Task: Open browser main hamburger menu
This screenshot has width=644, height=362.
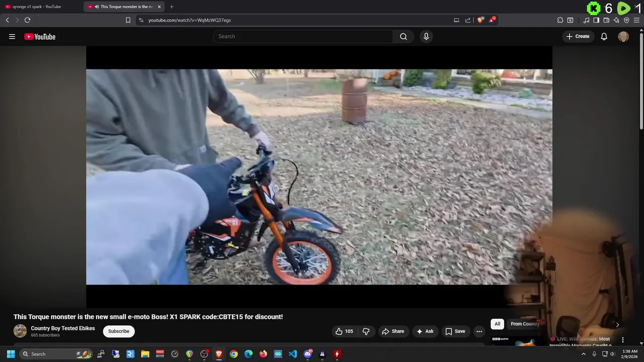Action: [x=636, y=20]
